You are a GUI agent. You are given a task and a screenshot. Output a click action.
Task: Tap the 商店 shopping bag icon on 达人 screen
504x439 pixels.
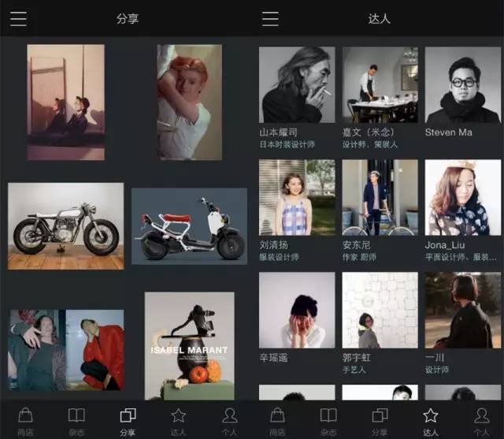277,419
